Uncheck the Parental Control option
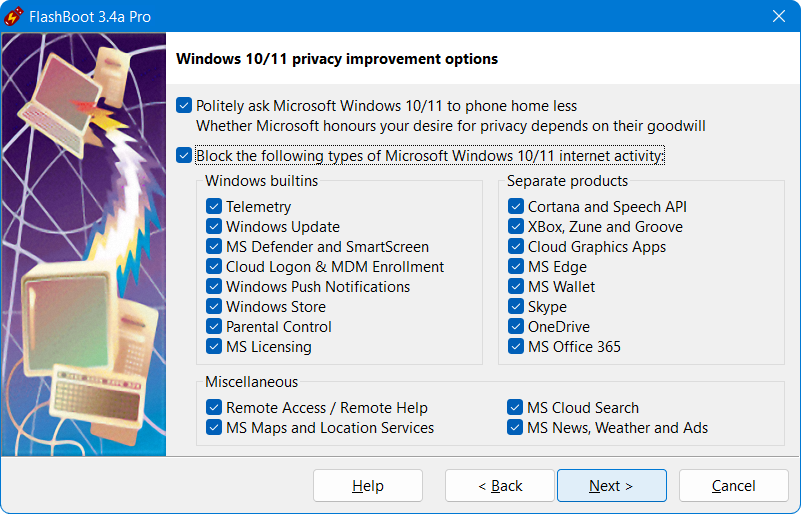Viewport: 801px width, 514px height. (214, 327)
